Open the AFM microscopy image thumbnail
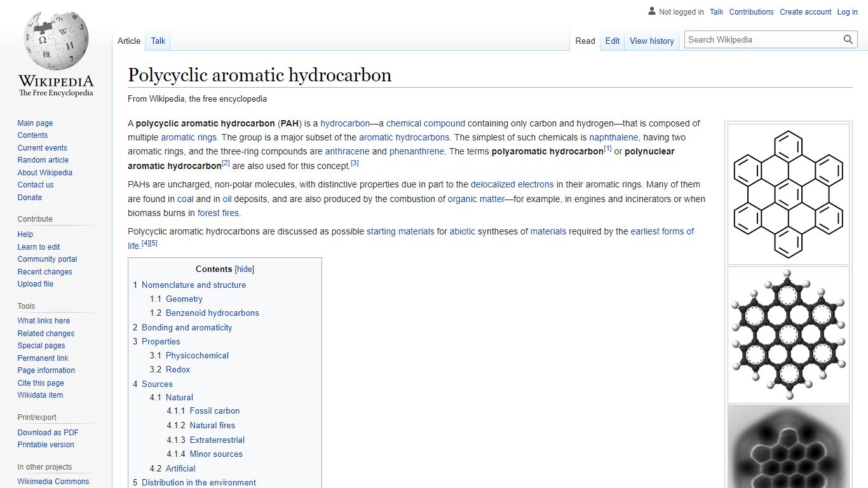This screenshot has width=868, height=488. point(788,447)
